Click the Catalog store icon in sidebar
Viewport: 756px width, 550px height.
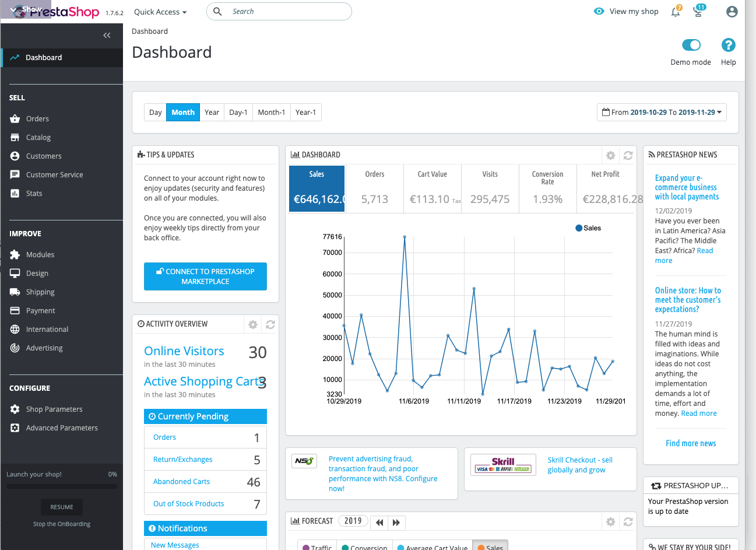point(15,138)
